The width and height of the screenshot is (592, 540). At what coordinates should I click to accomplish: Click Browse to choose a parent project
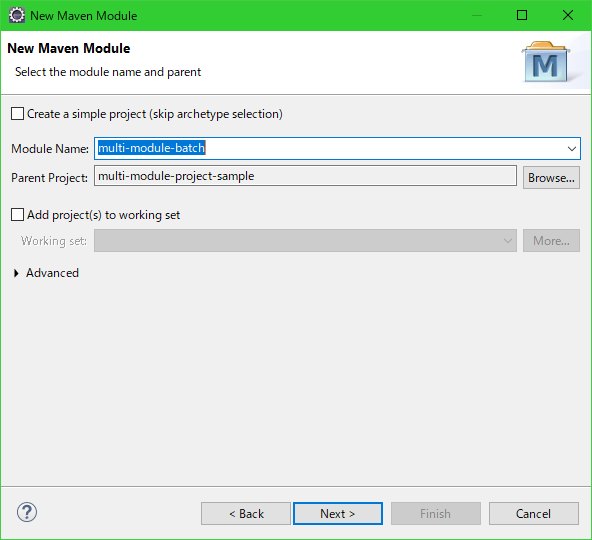(551, 177)
